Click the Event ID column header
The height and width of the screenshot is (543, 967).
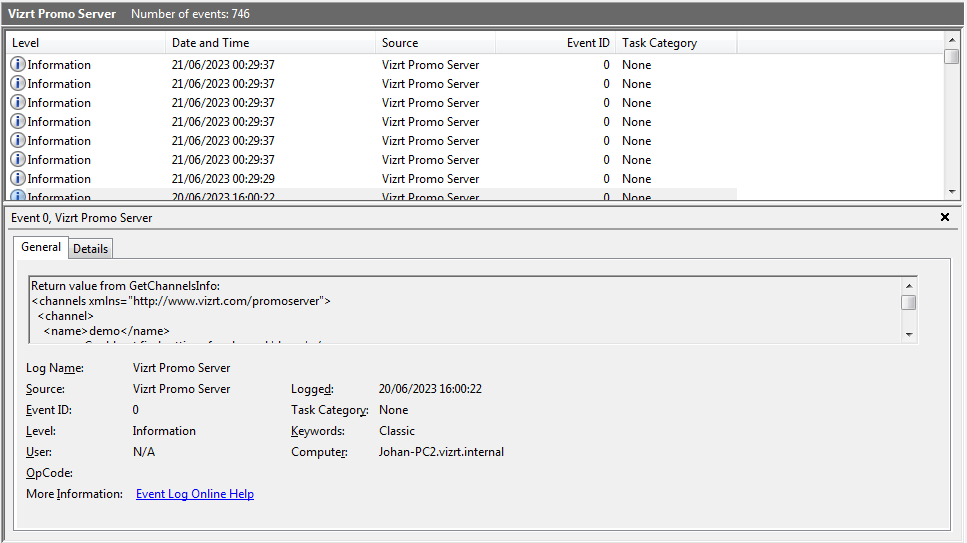[x=555, y=43]
